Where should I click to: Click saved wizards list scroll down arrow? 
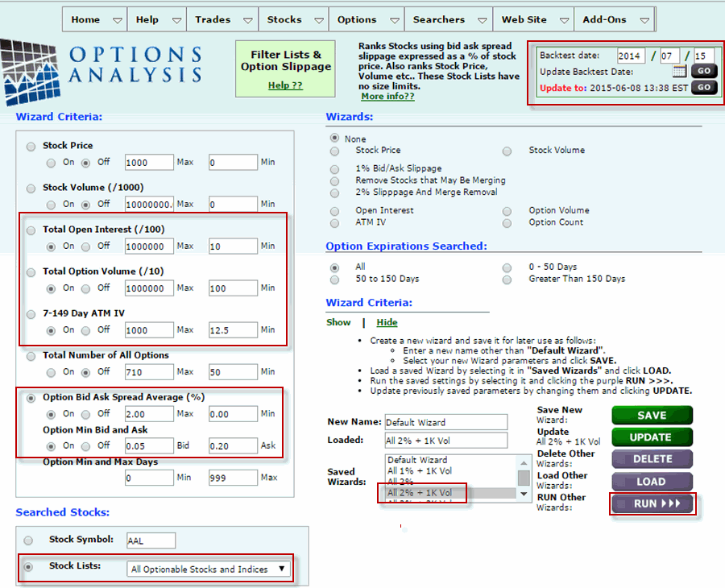pos(524,494)
